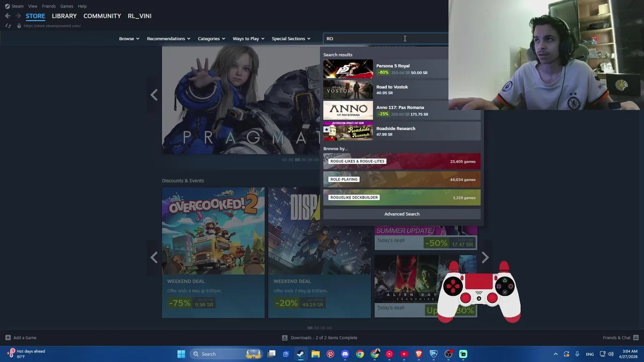The width and height of the screenshot is (644, 362).
Task: Open Task View from the taskbar
Action: click(x=272, y=354)
